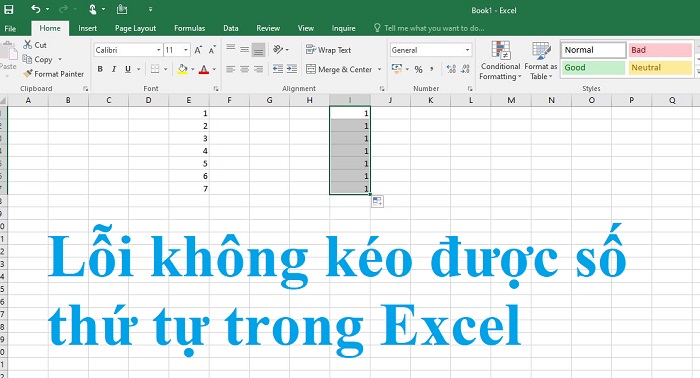
Task: Open the Number format dialog launcher
Action: [470, 89]
